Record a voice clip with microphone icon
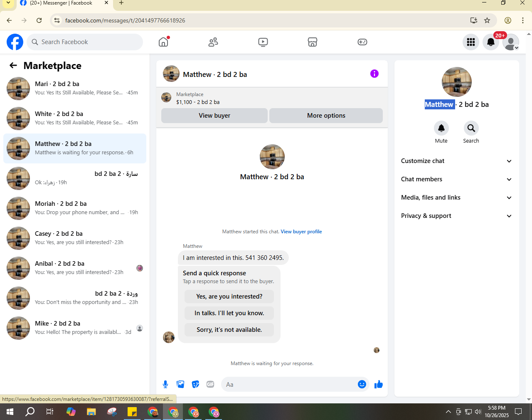Viewport: 532px width, 420px height. 165,384
